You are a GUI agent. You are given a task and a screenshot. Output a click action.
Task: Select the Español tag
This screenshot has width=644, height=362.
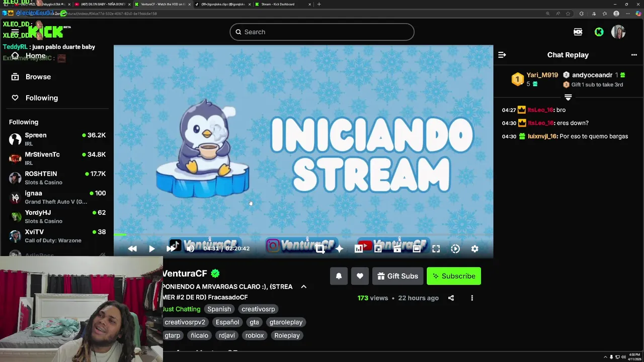pos(227,322)
